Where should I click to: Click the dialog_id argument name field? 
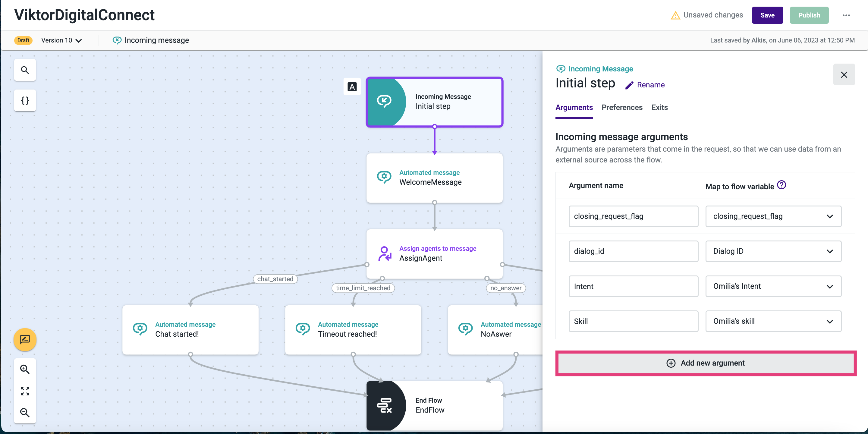633,251
